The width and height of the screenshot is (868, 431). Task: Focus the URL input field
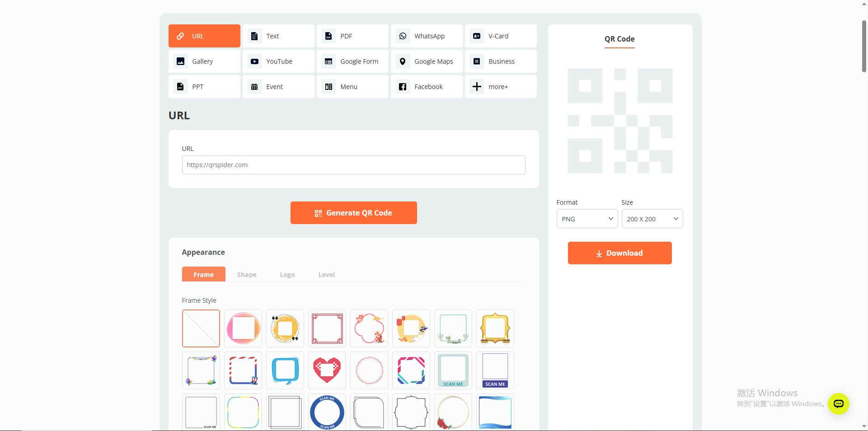click(x=354, y=165)
